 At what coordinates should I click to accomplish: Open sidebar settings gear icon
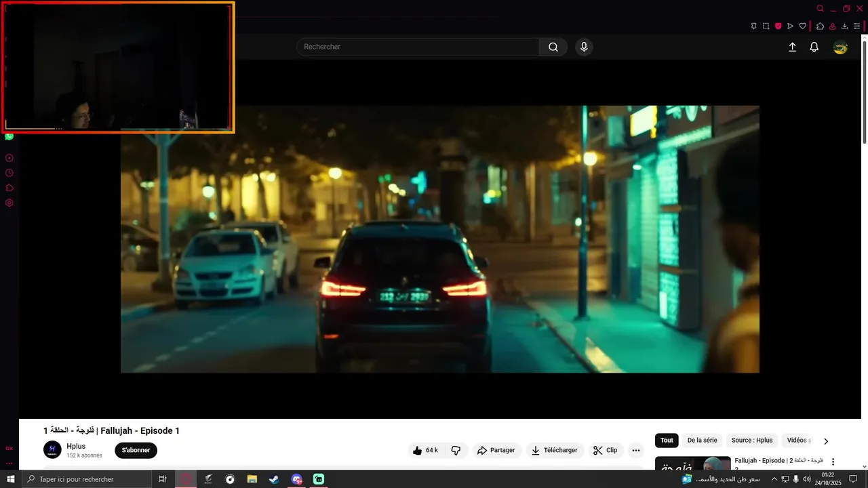point(9,203)
